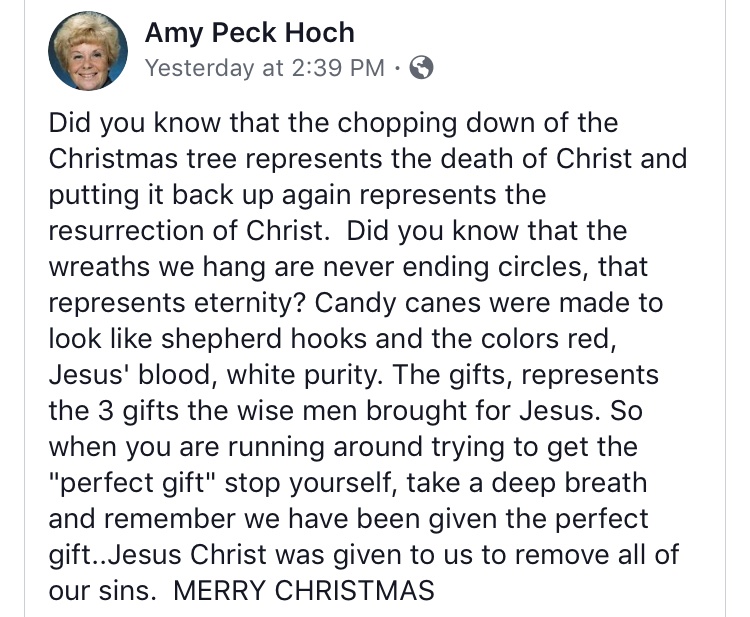Click the line 'look like shepherd hooks'

332,339
